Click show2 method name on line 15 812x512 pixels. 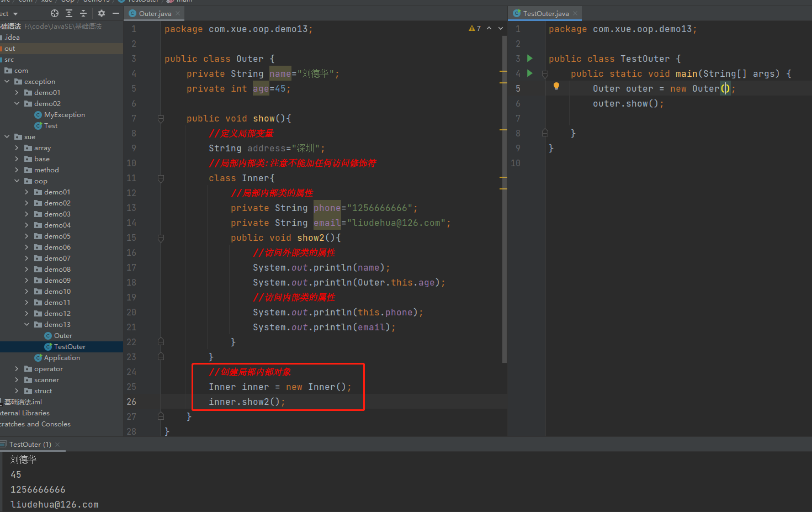click(311, 238)
